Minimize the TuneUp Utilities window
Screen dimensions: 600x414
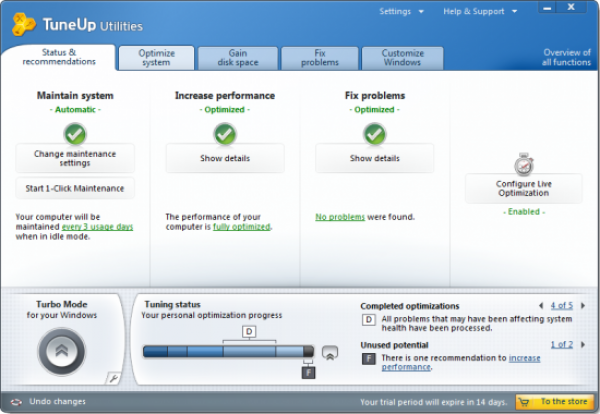548,7
